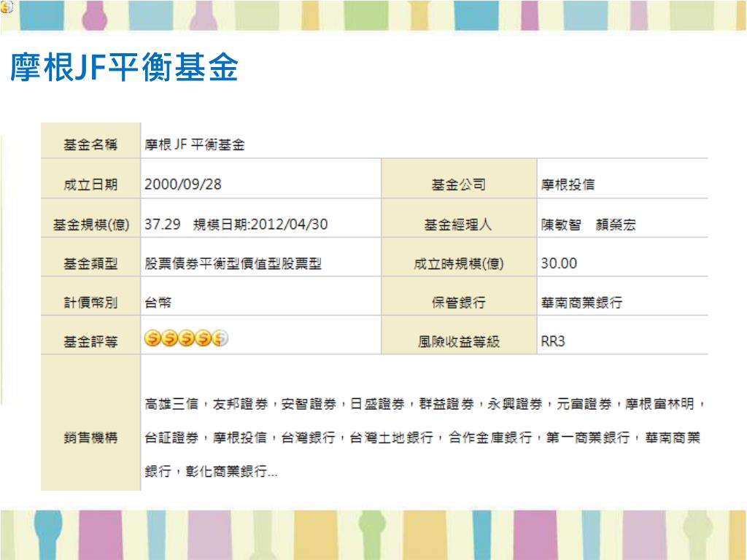747x560 pixels.
Task: Click 彰化商業銀行... at the list end
Action: (x=231, y=472)
